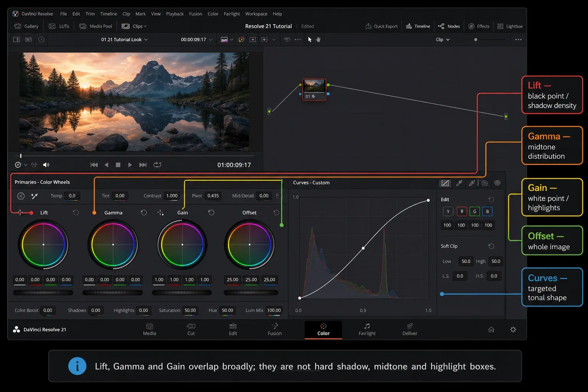Select the arrow pointer tool
Screen dimensions: 588x392
coord(310,39)
